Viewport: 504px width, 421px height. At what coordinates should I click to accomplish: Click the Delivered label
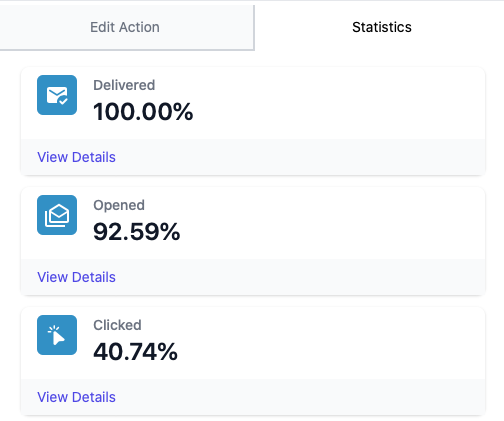pyautogui.click(x=124, y=85)
